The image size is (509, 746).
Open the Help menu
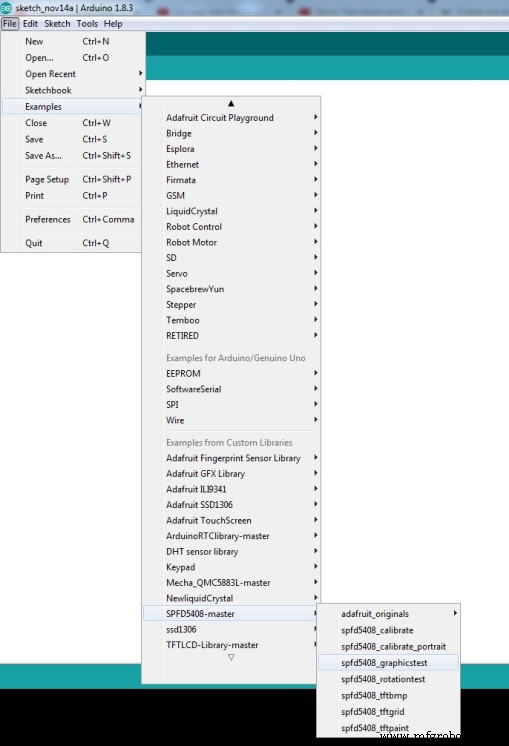click(x=113, y=23)
